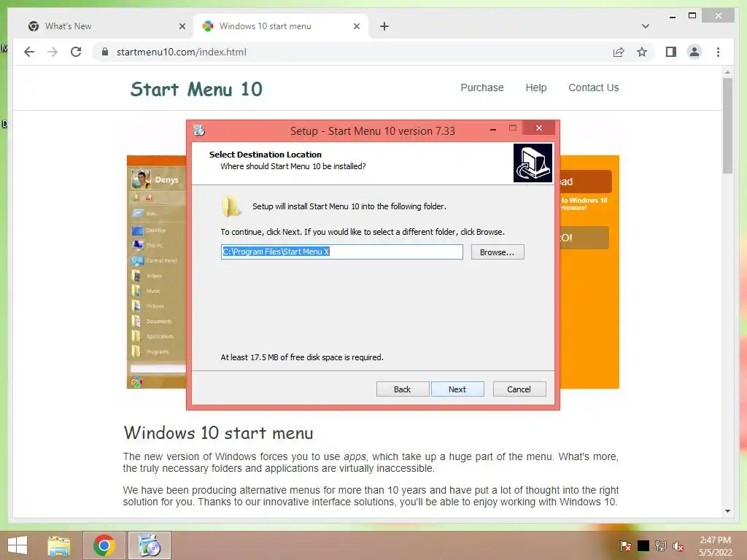Screen dimensions: 747x560
Task: Click the address bar URL
Action: (182, 52)
